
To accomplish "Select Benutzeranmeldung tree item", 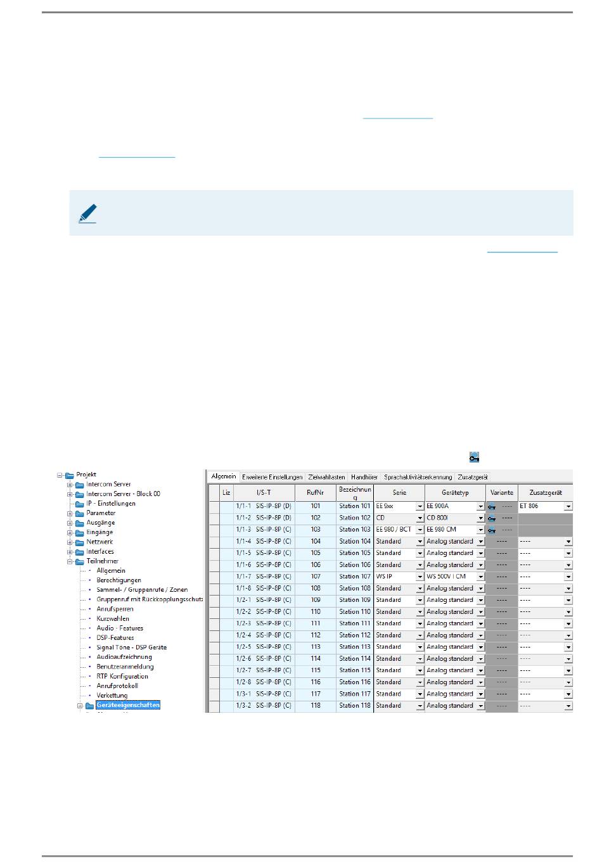I will (x=125, y=667).
